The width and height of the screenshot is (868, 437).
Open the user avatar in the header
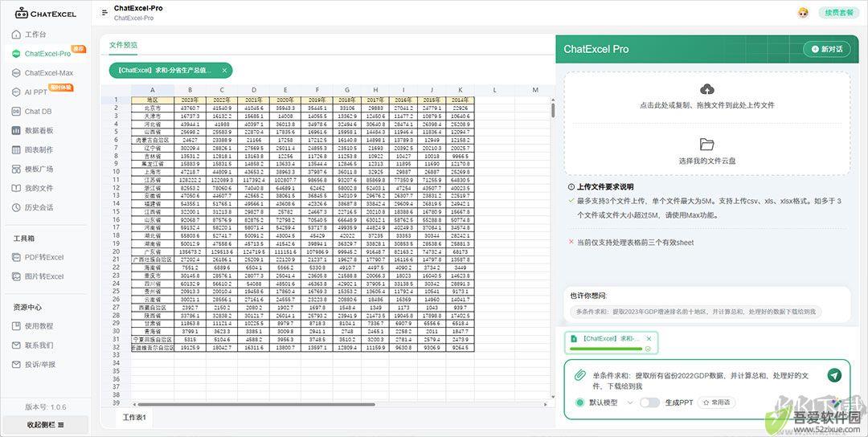coord(803,12)
